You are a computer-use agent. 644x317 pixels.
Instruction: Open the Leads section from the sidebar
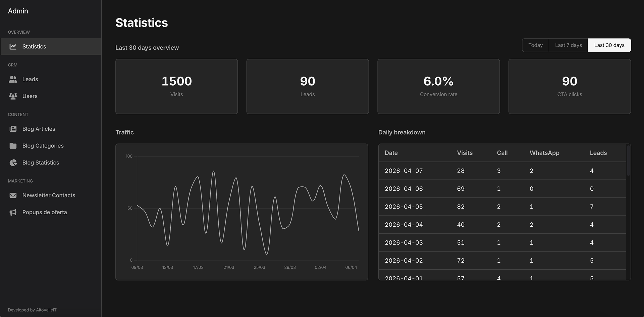click(x=30, y=79)
